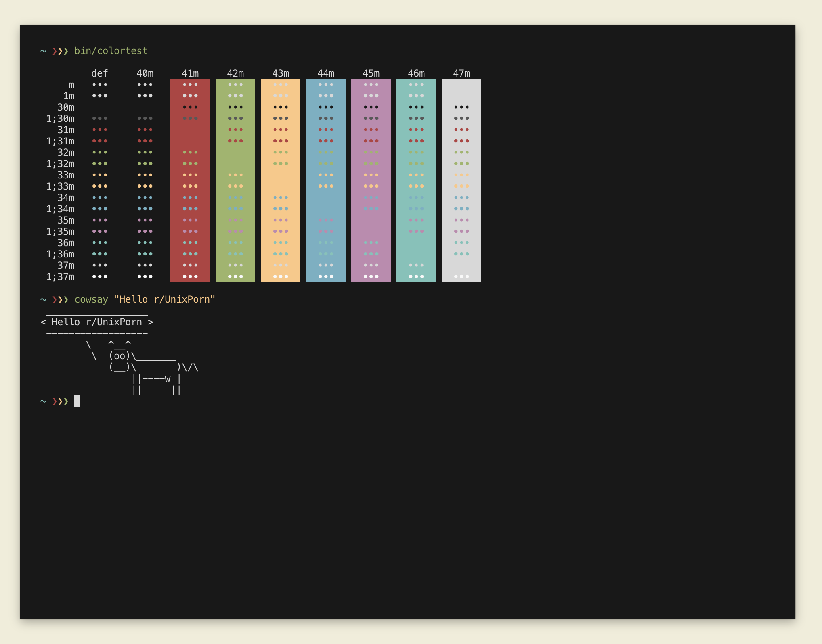Click the quoted "Hello r/UnixPorn" string
Image resolution: width=822 pixels, height=644 pixels.
164,299
